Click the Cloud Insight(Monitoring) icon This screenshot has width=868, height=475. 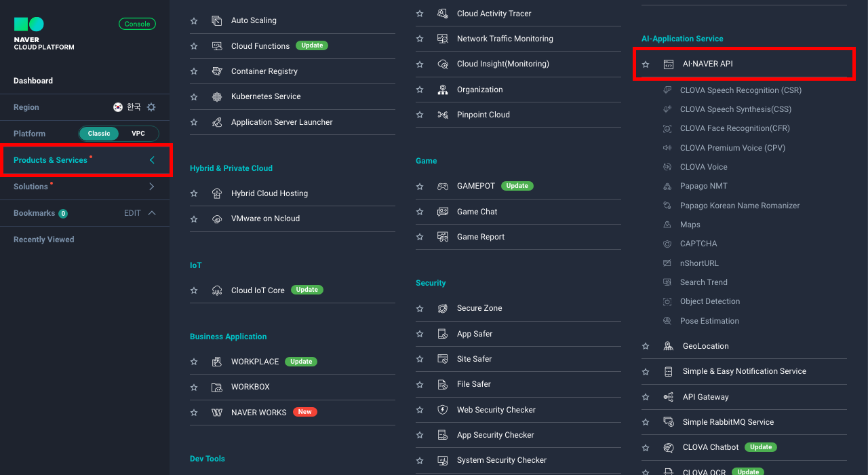click(443, 64)
